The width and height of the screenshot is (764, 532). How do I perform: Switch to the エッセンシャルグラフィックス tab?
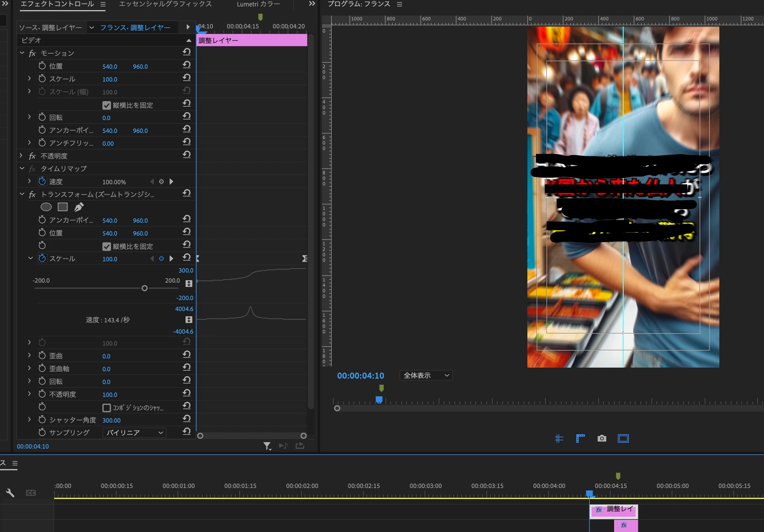click(x=165, y=4)
